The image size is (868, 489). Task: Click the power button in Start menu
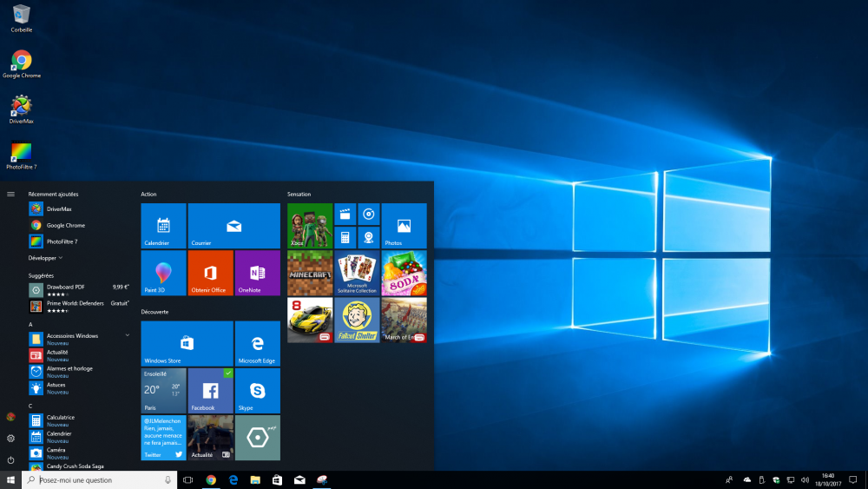[x=10, y=459]
